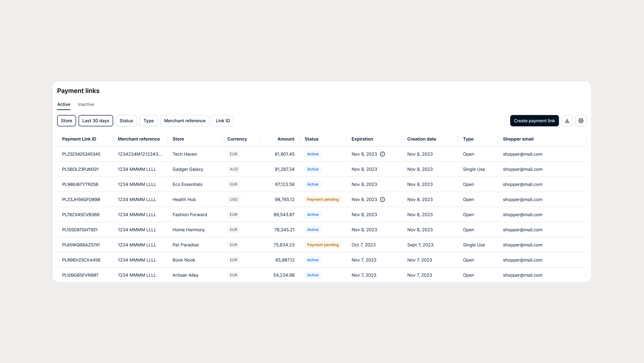Viewport: 644px width, 363px height.
Task: Click the Create payment link button
Action: (x=534, y=121)
